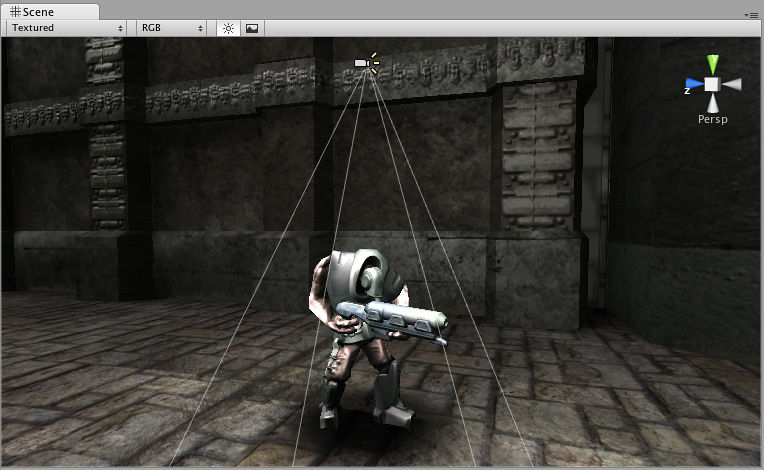The height and width of the screenshot is (470, 764).
Task: Click the z label on gizmo
Action: coord(687,91)
